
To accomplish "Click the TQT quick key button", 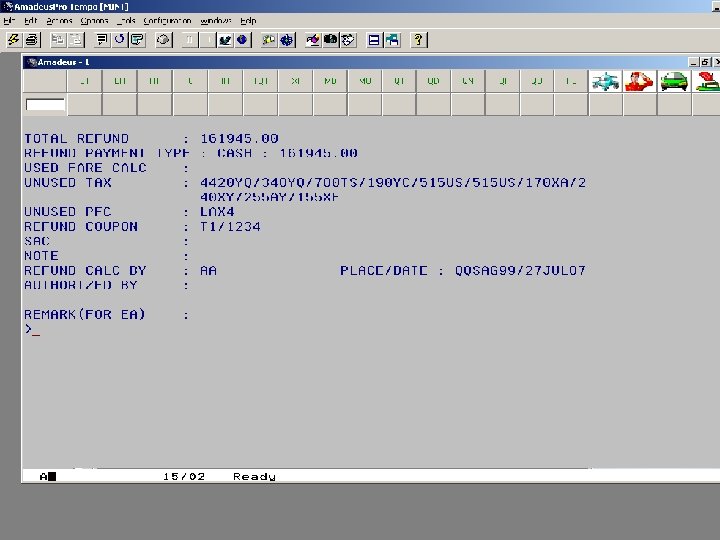I will coord(260,81).
